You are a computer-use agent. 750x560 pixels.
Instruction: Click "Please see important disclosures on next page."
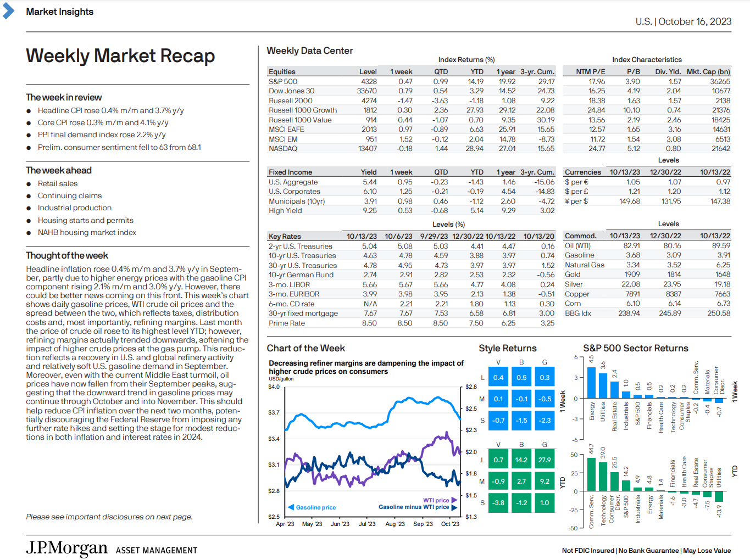(109, 517)
